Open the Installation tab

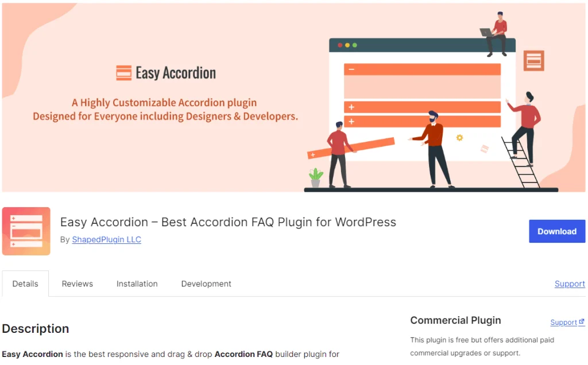tap(137, 284)
